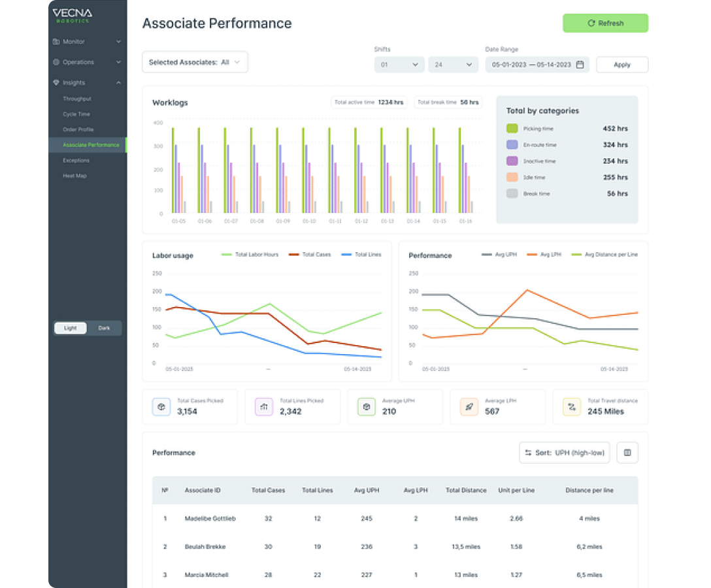Click the Total break time 56 hrs badge
This screenshot has width=711, height=588.
pyautogui.click(x=448, y=103)
